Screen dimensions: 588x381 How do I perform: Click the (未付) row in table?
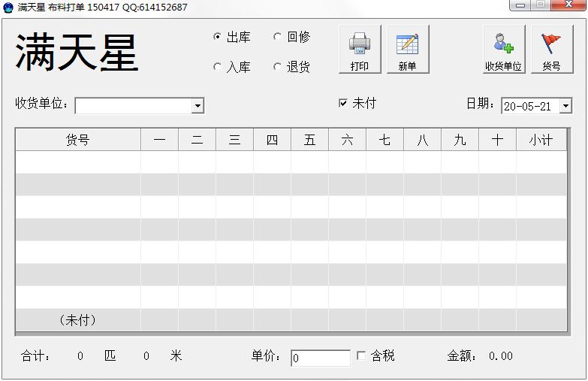click(78, 320)
